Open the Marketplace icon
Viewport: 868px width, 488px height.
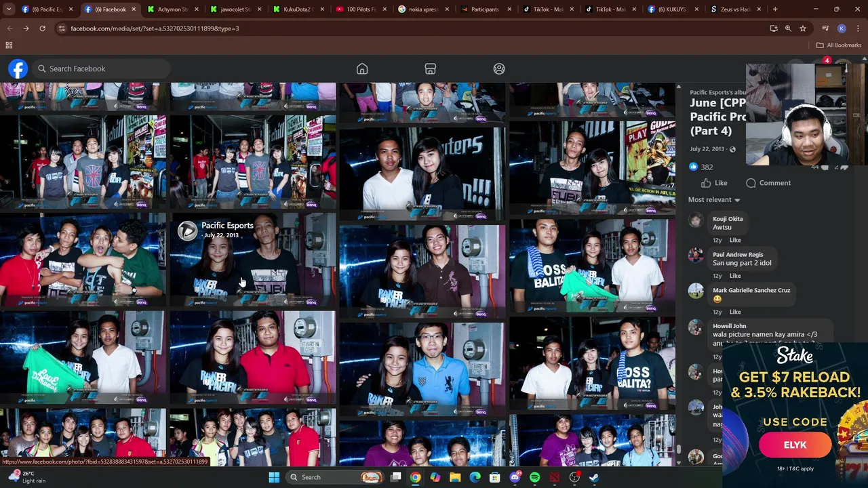click(x=430, y=68)
